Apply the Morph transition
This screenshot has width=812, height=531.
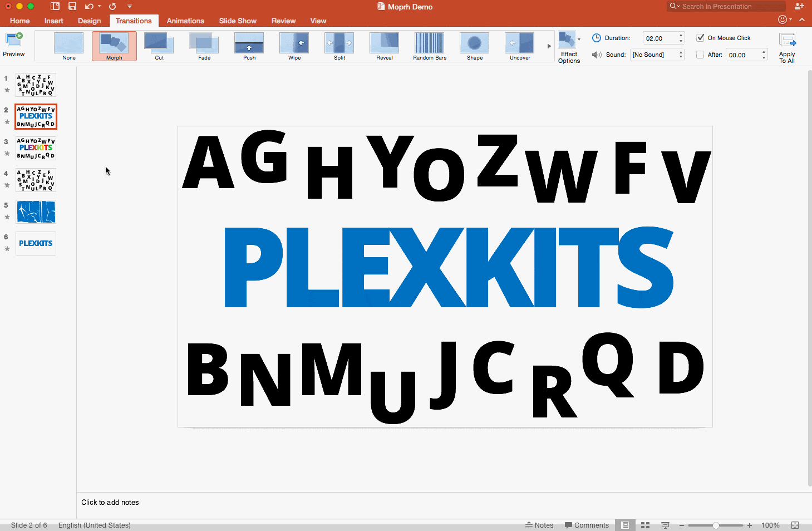(x=114, y=46)
